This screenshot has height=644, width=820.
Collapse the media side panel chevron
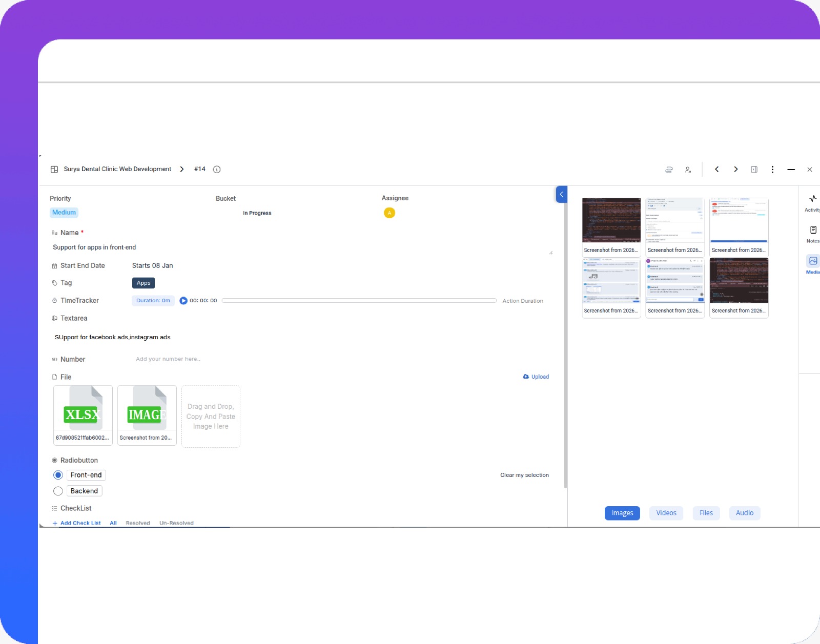click(x=561, y=195)
